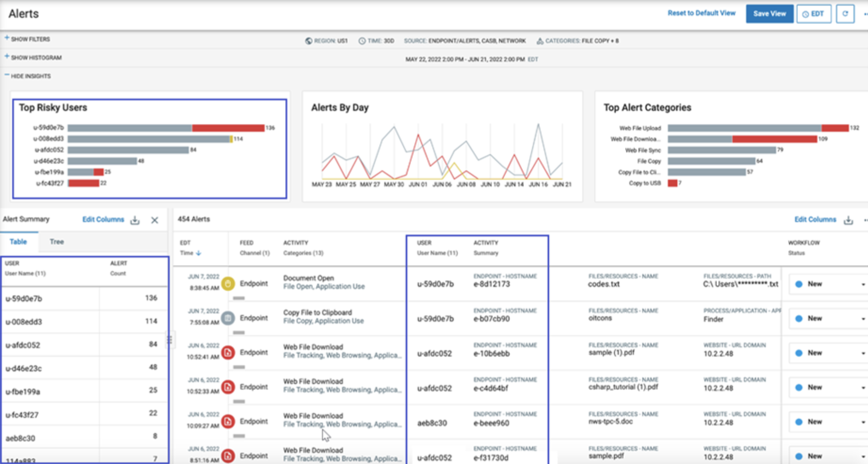868x464 pixels.
Task: Click red icon of 10:09:27 AM alert
Action: pyautogui.click(x=228, y=421)
